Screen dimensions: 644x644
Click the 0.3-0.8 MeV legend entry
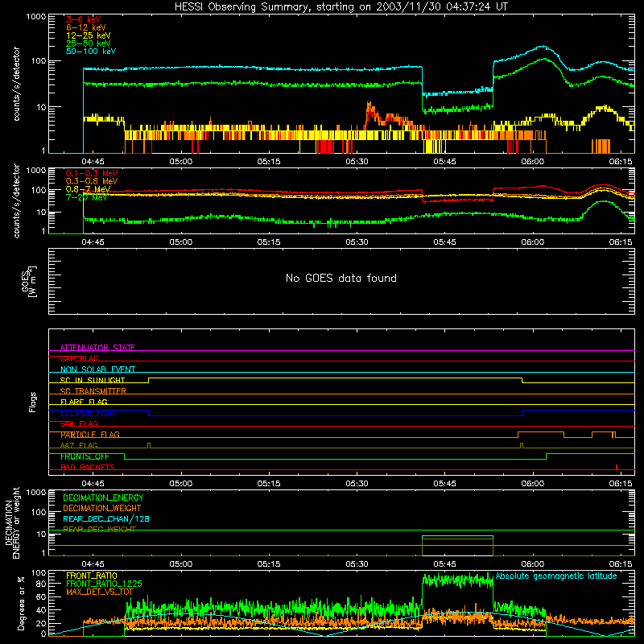coord(92,182)
